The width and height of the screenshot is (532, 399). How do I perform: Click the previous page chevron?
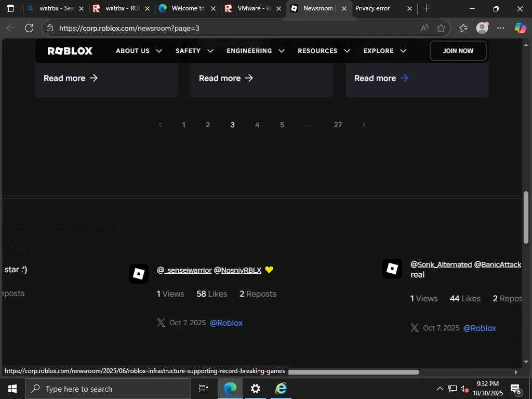[161, 125]
